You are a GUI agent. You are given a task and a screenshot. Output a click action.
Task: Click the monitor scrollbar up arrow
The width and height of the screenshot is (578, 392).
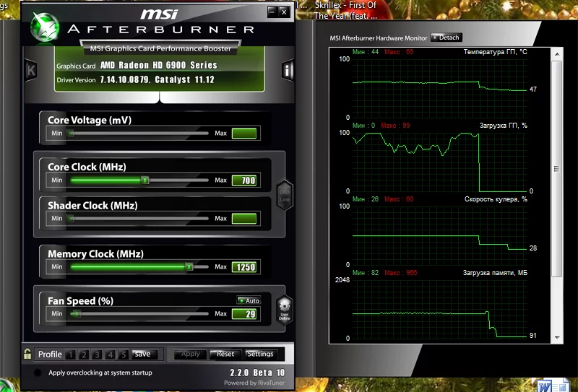(557, 54)
